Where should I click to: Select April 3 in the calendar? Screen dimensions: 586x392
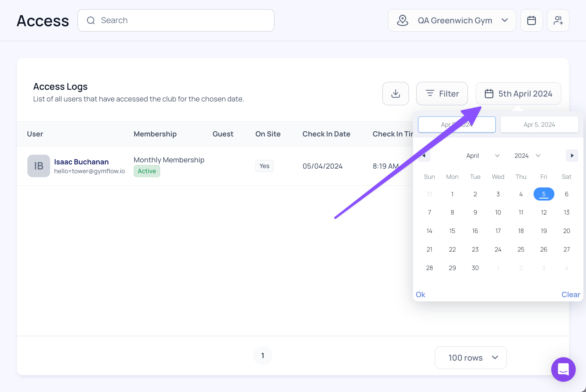pos(498,194)
